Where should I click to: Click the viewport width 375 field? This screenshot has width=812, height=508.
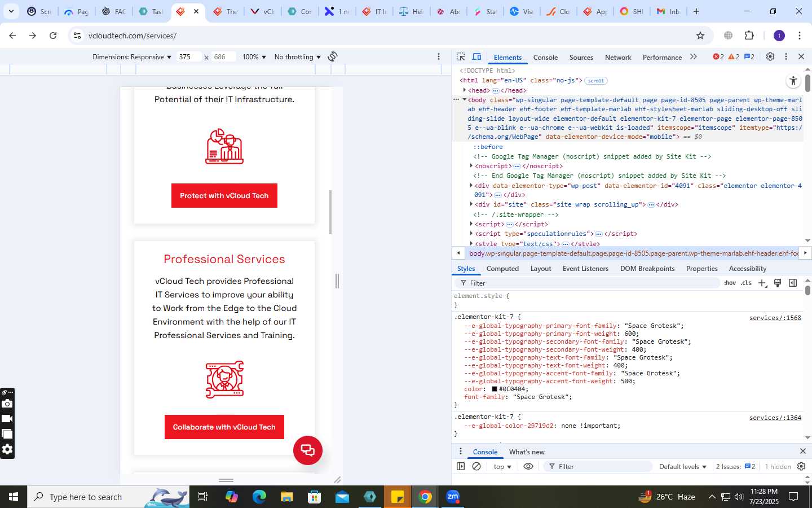point(188,57)
